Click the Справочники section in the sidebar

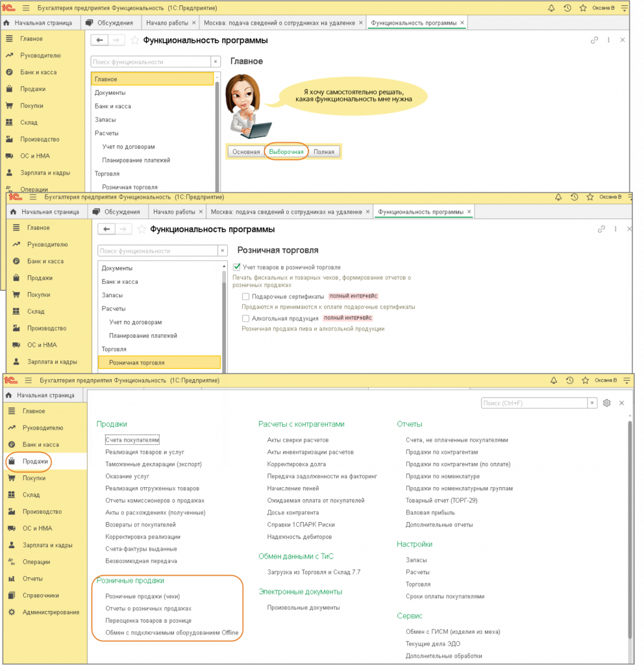(40, 596)
